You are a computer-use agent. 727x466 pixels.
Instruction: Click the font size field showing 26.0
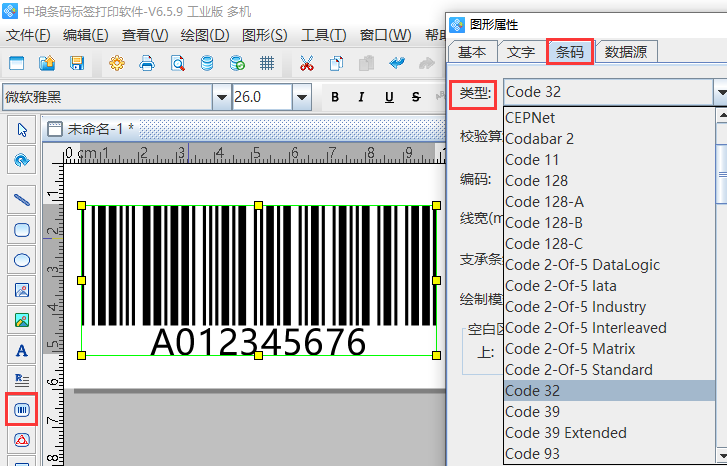(262, 97)
